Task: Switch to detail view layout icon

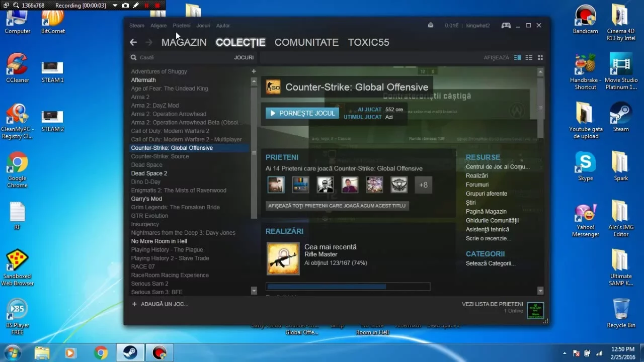Action: [x=518, y=57]
